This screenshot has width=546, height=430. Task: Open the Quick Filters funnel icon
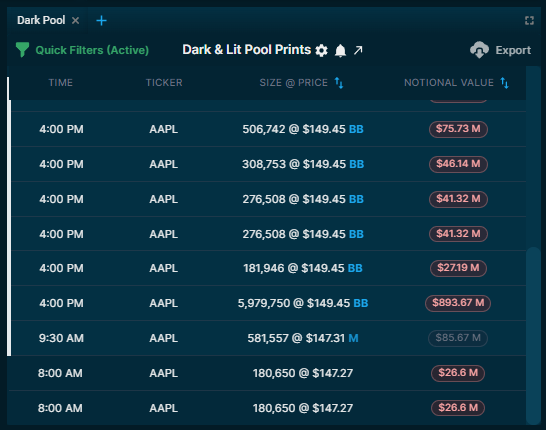pos(22,50)
